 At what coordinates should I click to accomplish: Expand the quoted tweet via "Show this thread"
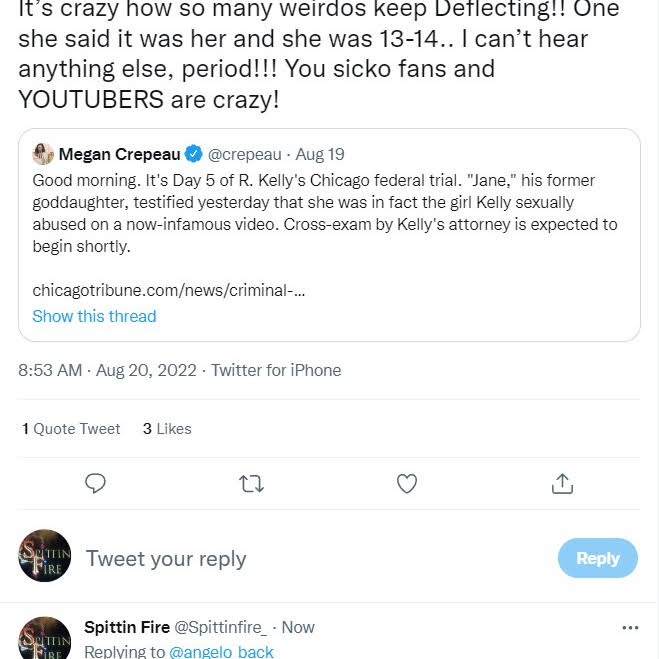click(94, 316)
